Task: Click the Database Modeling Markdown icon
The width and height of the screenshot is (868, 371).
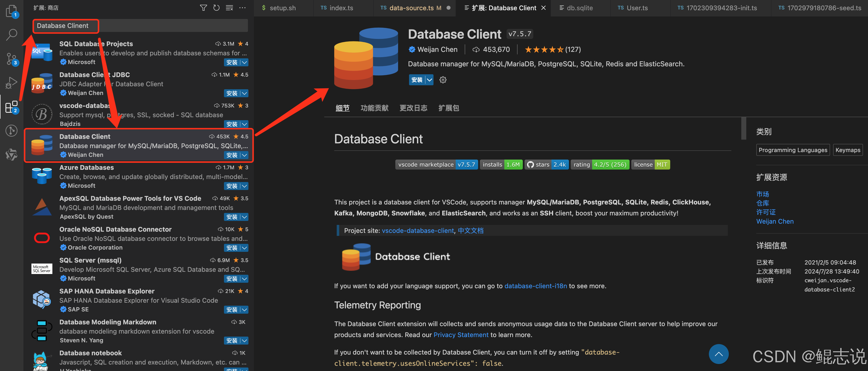Action: click(x=42, y=331)
